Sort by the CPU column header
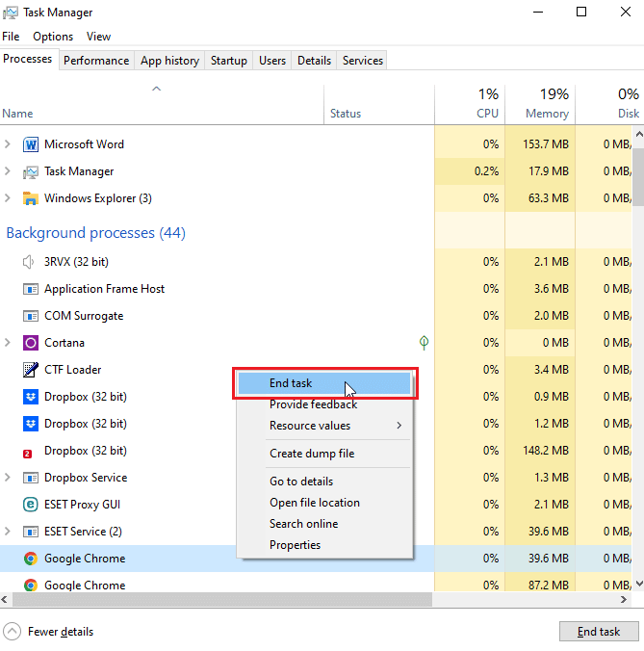The width and height of the screenshot is (644, 651). point(470,105)
